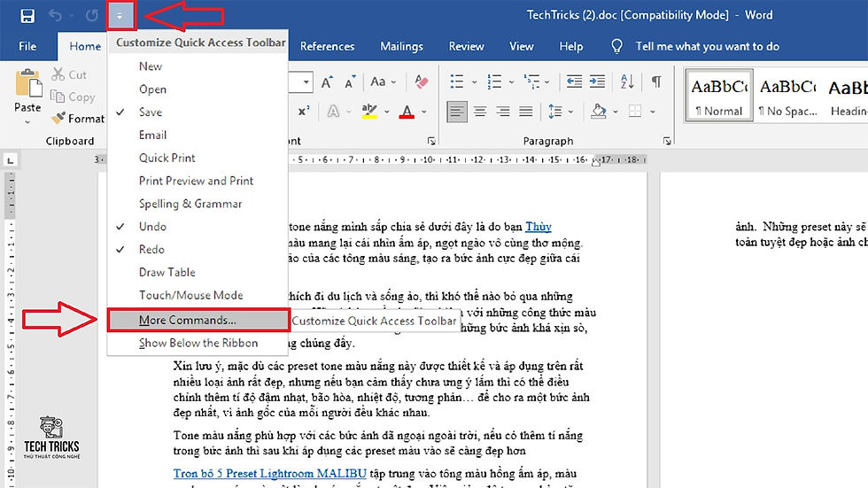The height and width of the screenshot is (488, 868).
Task: Enable Open in the Quick Access menu
Action: point(198,89)
